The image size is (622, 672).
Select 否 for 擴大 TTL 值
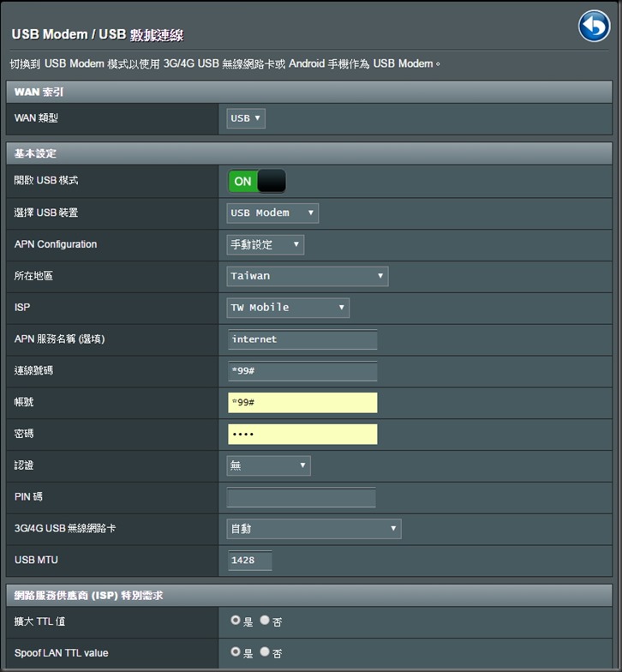point(265,620)
